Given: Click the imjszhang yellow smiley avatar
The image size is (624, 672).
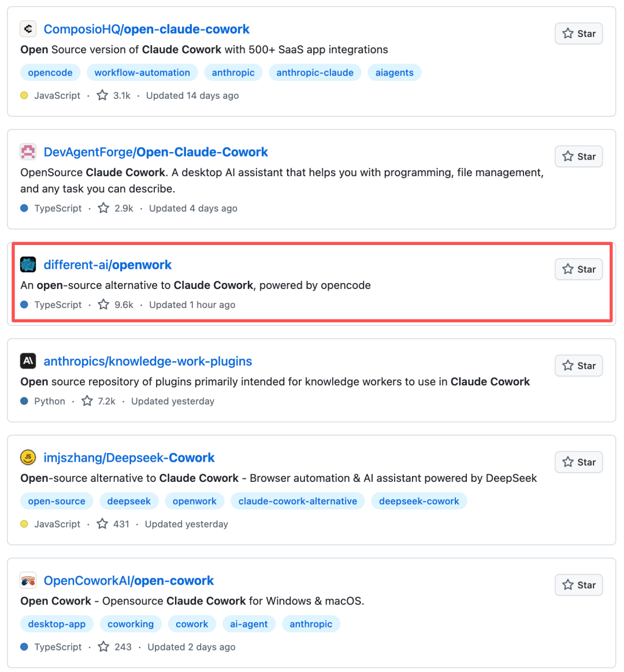Looking at the screenshot, I should click(28, 458).
